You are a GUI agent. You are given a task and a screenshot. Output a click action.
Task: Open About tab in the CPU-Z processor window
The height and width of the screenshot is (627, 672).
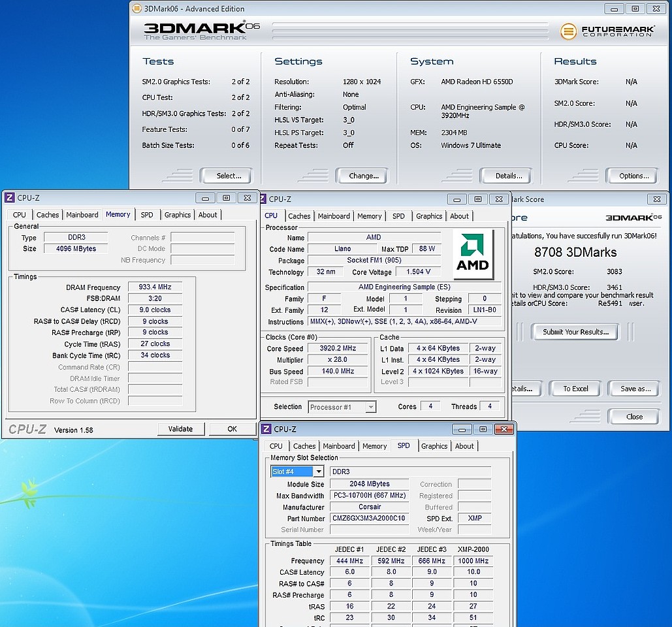[x=460, y=216]
